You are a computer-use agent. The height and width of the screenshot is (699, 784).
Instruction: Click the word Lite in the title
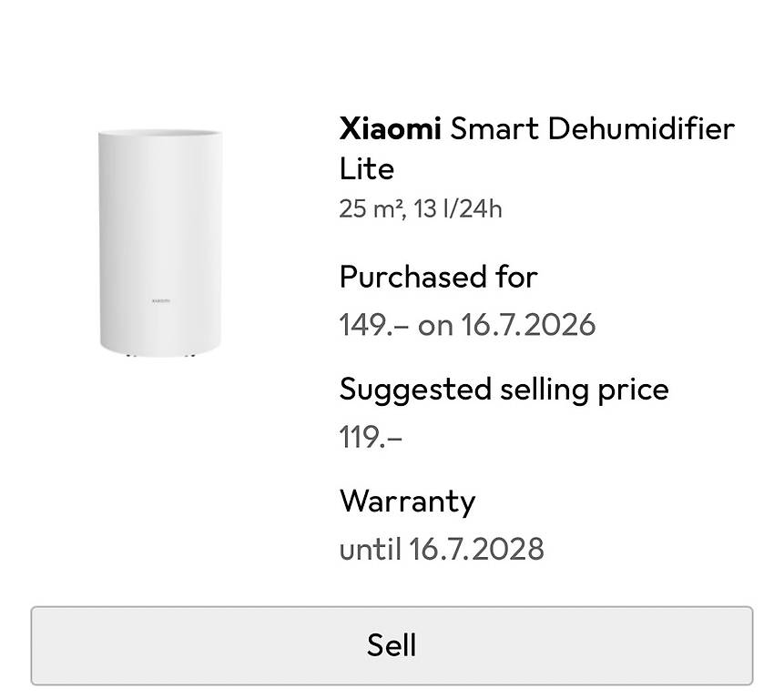coord(366,168)
